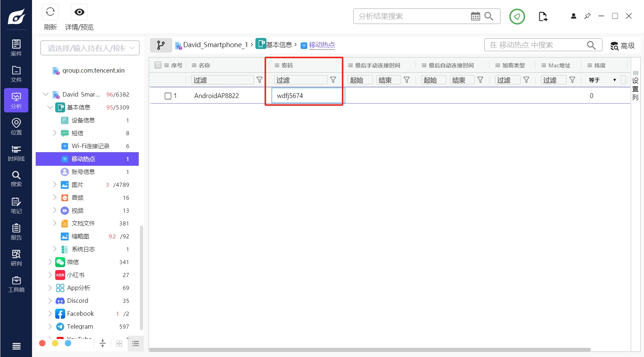
Task: Click the wdfj5674 password cell
Action: (x=308, y=96)
